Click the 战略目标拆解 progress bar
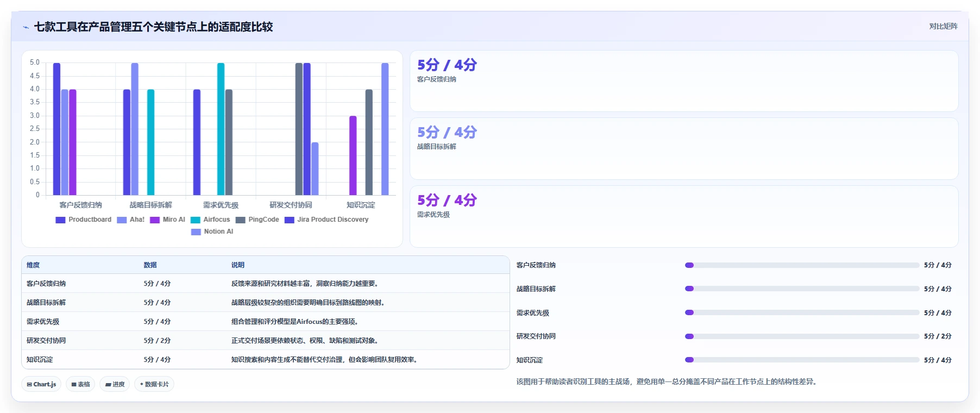Screen dimensions: 980x413 [x=802, y=289]
